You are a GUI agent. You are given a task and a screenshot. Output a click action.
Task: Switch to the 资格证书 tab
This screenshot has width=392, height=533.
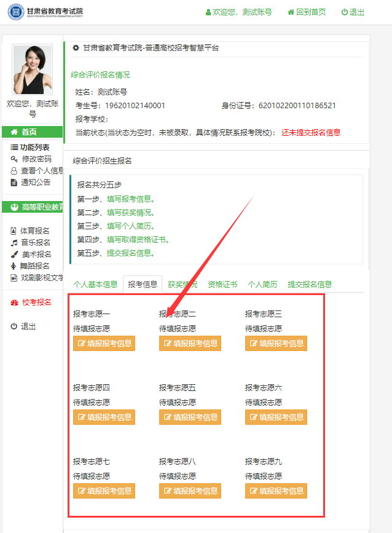[222, 285]
